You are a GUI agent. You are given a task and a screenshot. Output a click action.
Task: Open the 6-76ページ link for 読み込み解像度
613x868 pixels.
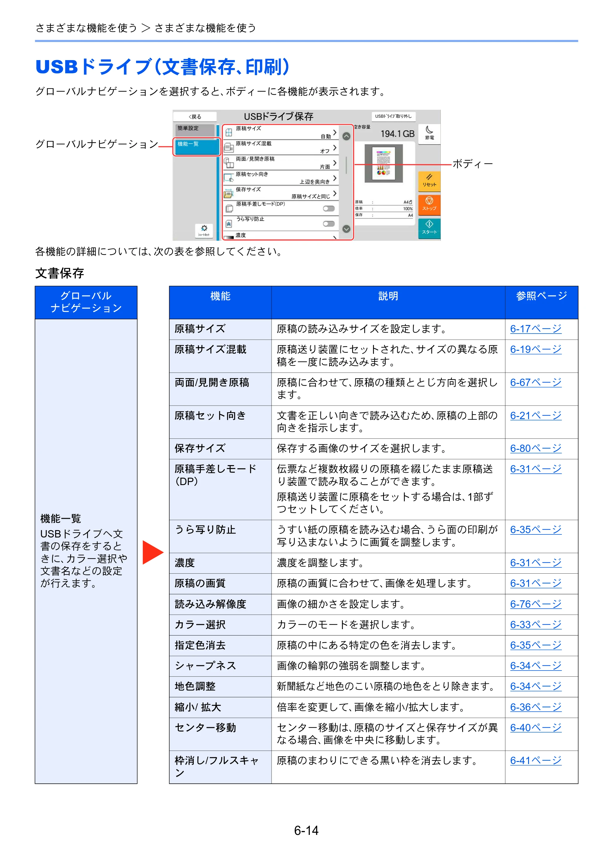pyautogui.click(x=535, y=604)
